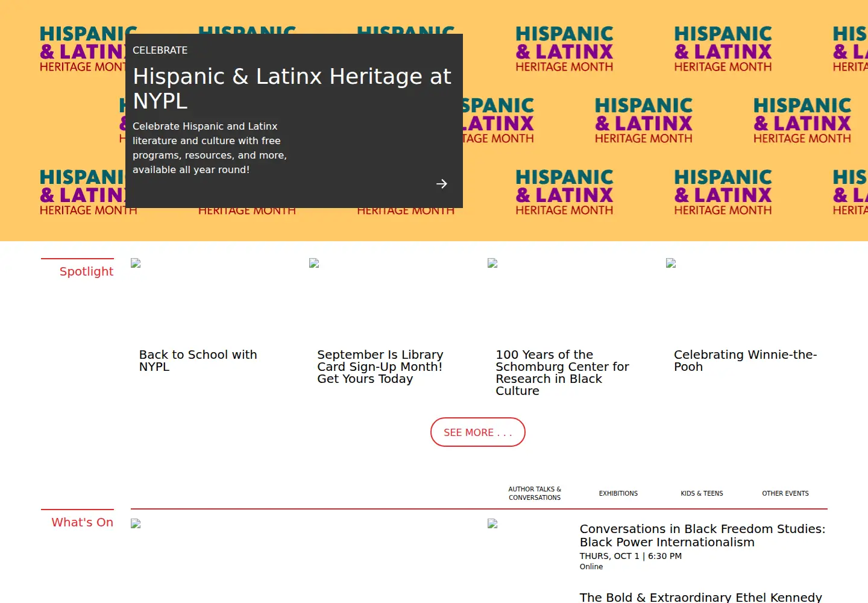868x603 pixels.
Task: Click the Online location text
Action: (591, 566)
